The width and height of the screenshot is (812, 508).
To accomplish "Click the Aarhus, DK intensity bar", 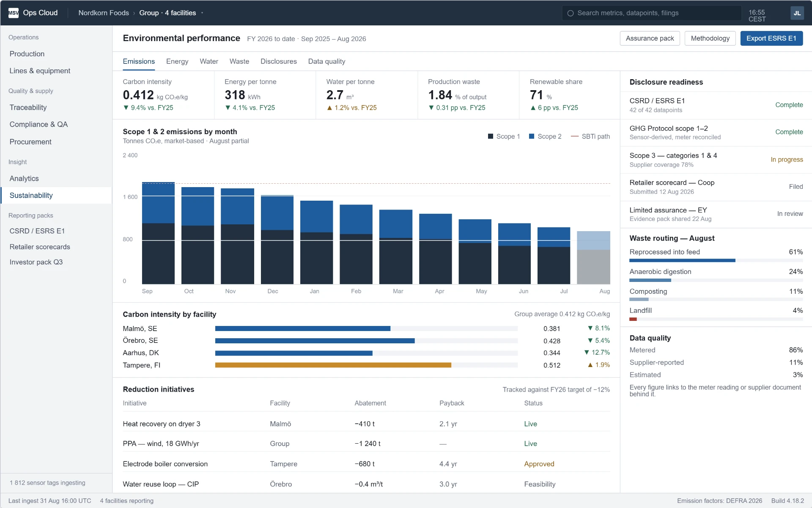I will (x=294, y=353).
